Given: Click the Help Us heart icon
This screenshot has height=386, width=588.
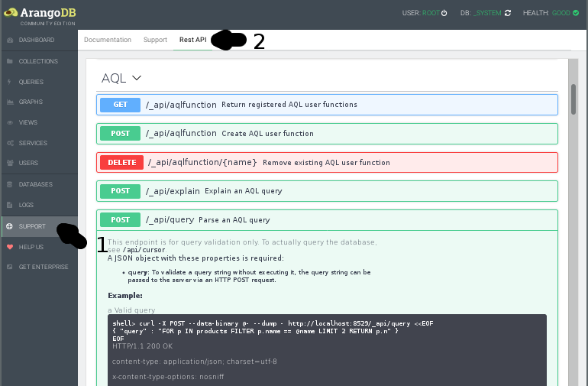Looking at the screenshot, I should point(8,247).
